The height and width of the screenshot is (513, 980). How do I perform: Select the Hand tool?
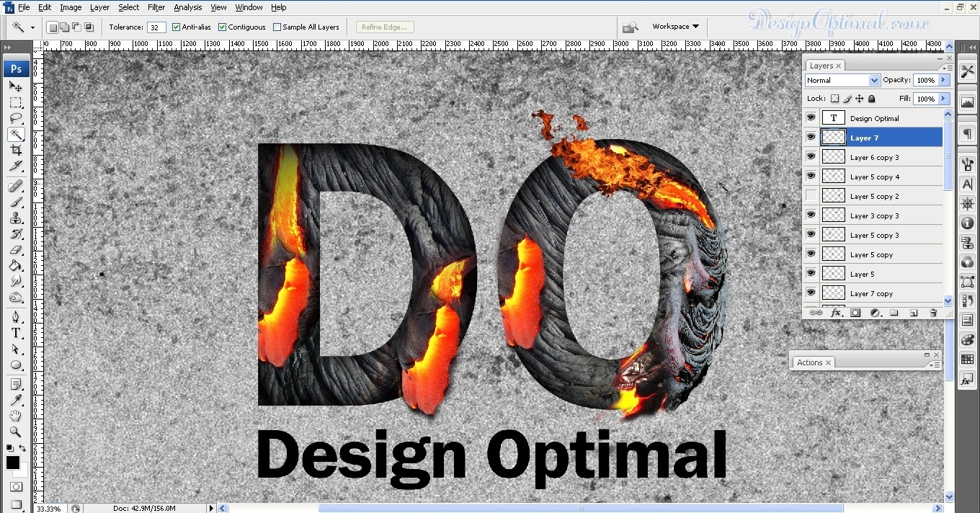point(16,416)
